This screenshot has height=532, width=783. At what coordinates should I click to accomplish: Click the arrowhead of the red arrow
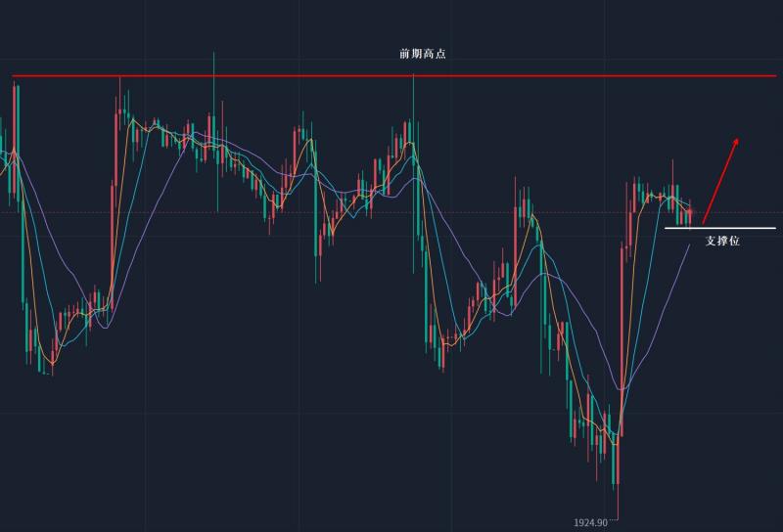click(x=736, y=142)
